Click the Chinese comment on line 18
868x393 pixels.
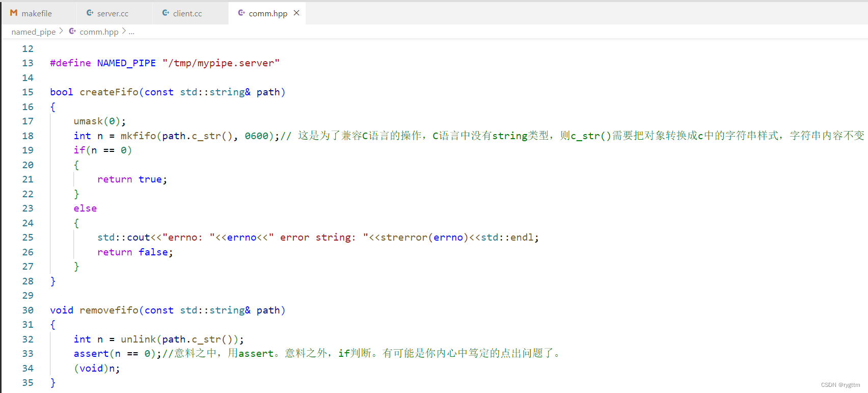click(573, 136)
